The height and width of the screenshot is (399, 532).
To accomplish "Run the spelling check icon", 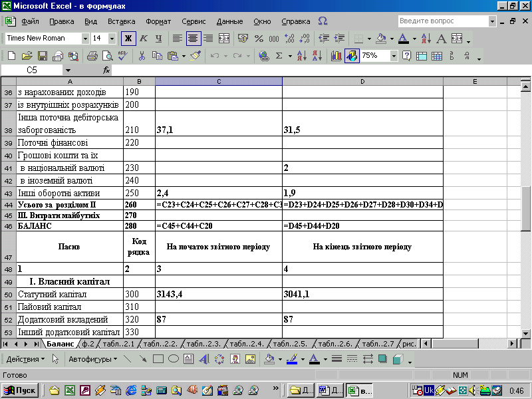I will (x=123, y=56).
